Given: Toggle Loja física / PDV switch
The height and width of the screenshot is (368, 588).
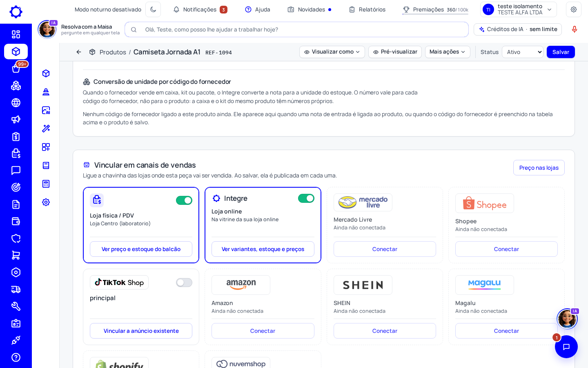Looking at the screenshot, I should click(x=184, y=200).
